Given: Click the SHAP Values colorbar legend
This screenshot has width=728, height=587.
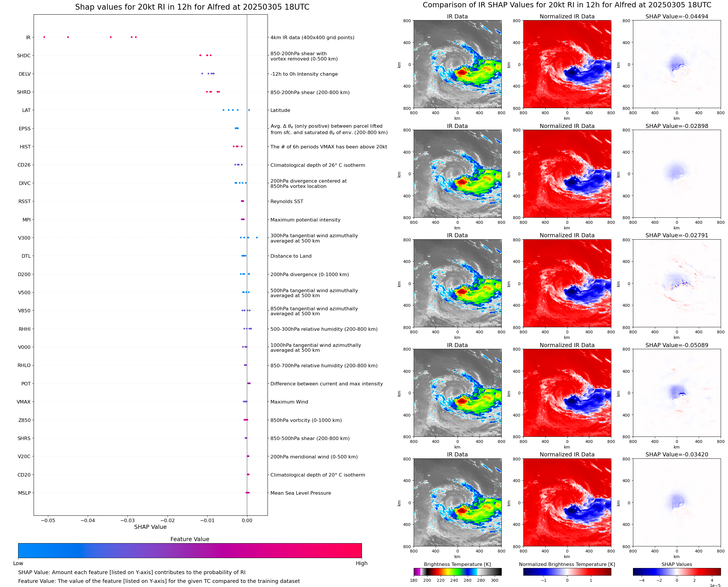Looking at the screenshot, I should [677, 572].
